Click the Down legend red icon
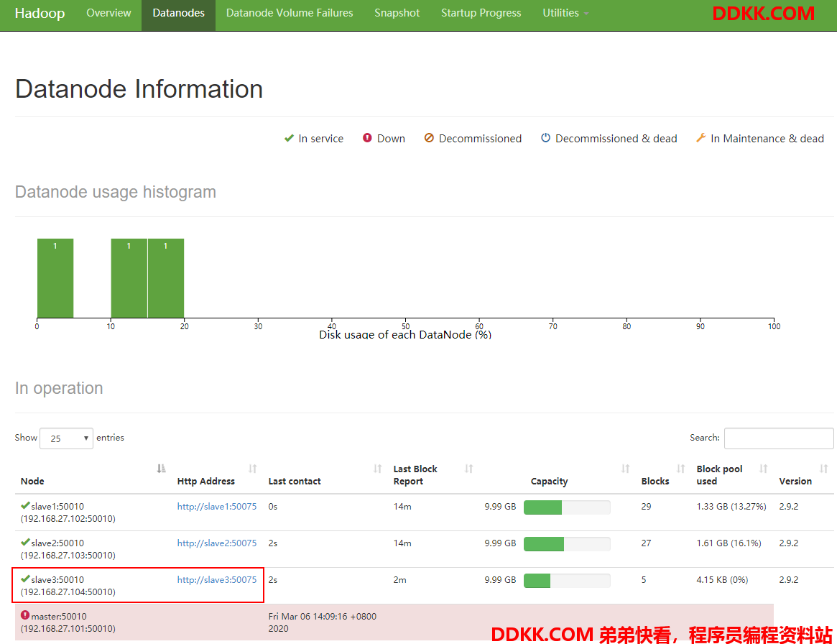Screen dimensions: 837x644 click(367, 138)
